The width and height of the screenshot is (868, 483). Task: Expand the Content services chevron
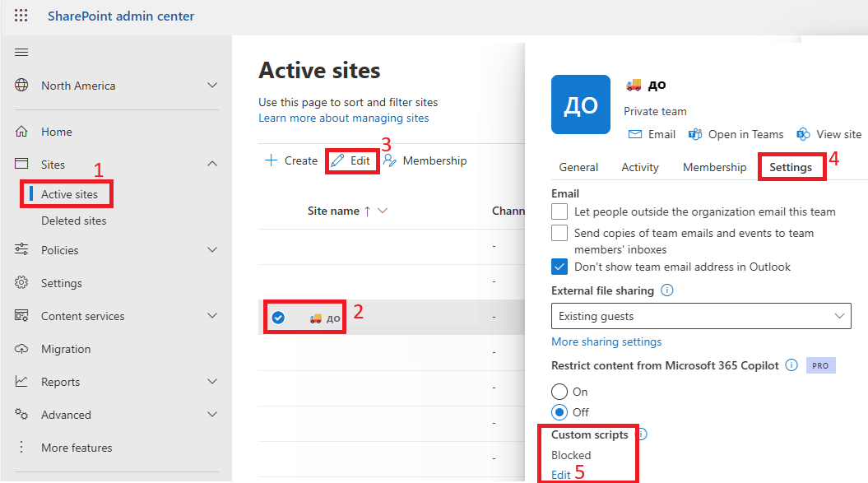click(212, 316)
